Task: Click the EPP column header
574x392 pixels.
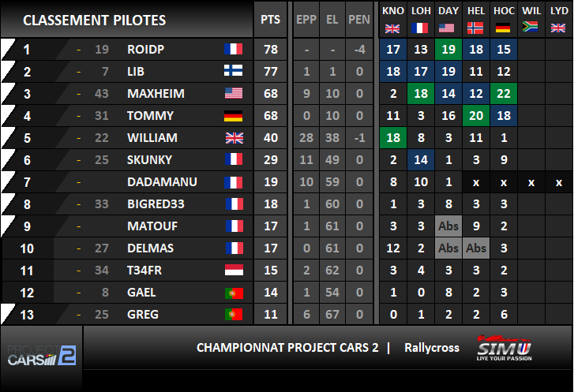Action: (x=306, y=20)
